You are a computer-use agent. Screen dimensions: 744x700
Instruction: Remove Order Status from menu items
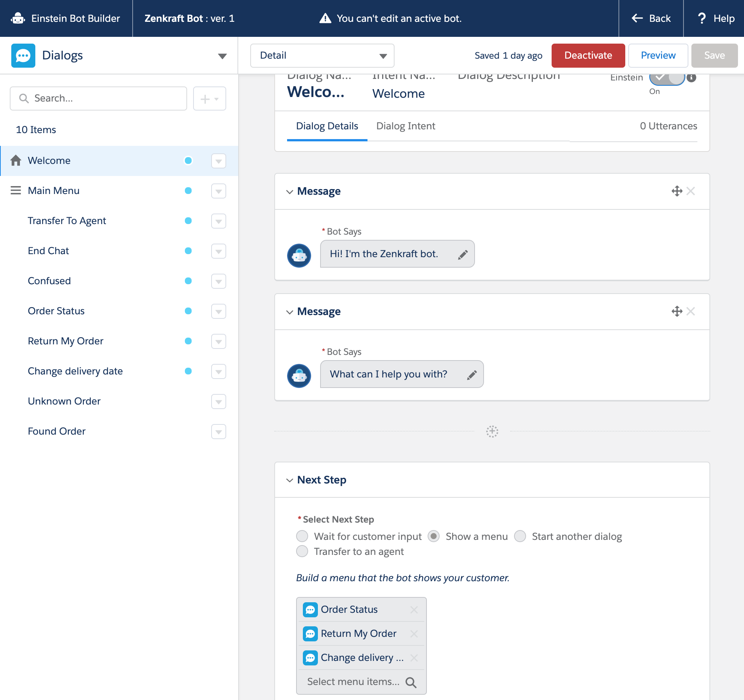(414, 610)
